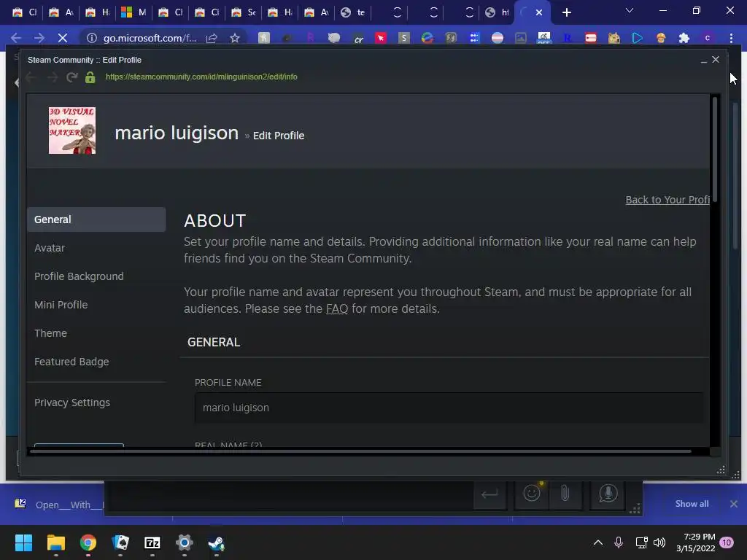The image size is (747, 560).
Task: Reload the Steam overlay browser page
Action: point(72,77)
